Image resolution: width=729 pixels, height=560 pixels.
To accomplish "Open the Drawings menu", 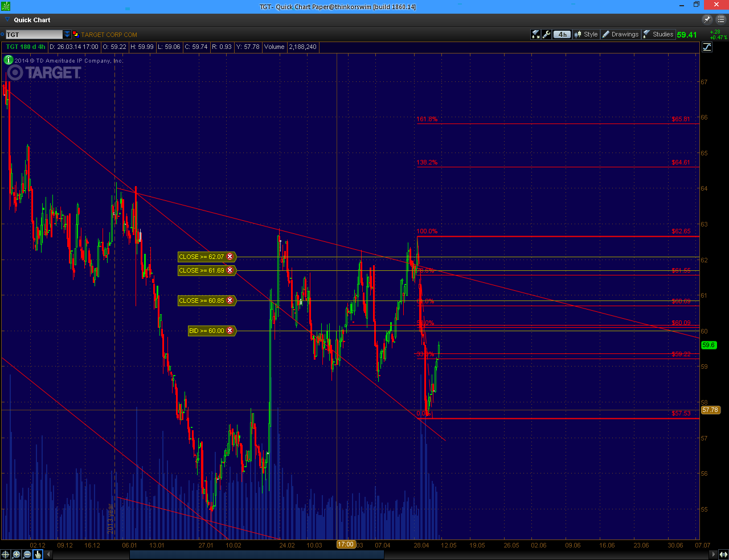I will click(621, 34).
